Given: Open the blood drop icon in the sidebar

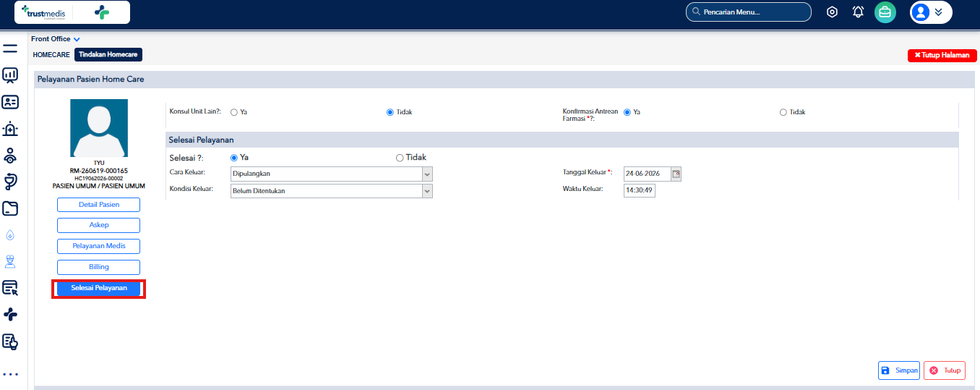Looking at the screenshot, I should 10,235.
